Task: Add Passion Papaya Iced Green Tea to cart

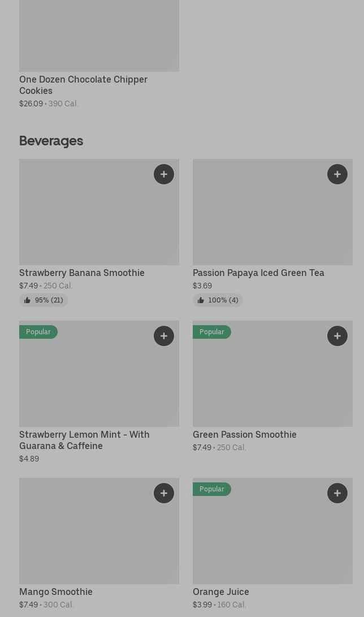Action: point(337,174)
